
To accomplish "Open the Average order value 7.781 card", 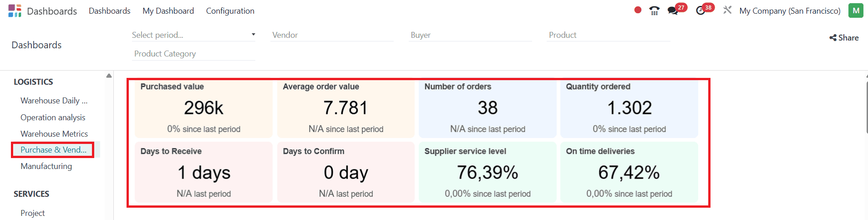I will coord(345,108).
